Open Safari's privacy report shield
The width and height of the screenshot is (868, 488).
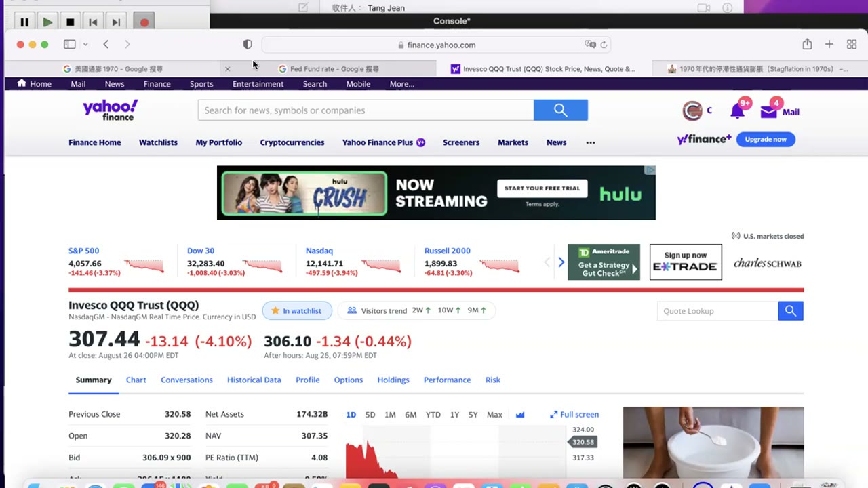coord(248,45)
